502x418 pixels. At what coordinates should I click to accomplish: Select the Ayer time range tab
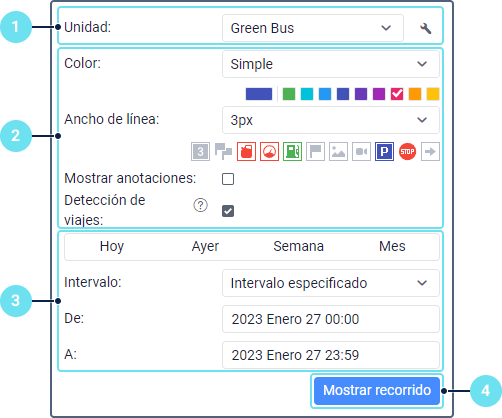coord(205,247)
